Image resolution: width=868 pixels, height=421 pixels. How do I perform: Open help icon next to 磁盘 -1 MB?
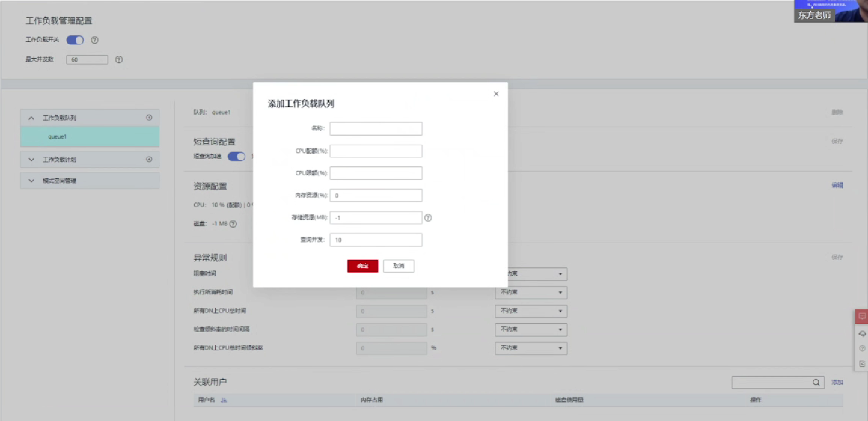pyautogui.click(x=233, y=224)
